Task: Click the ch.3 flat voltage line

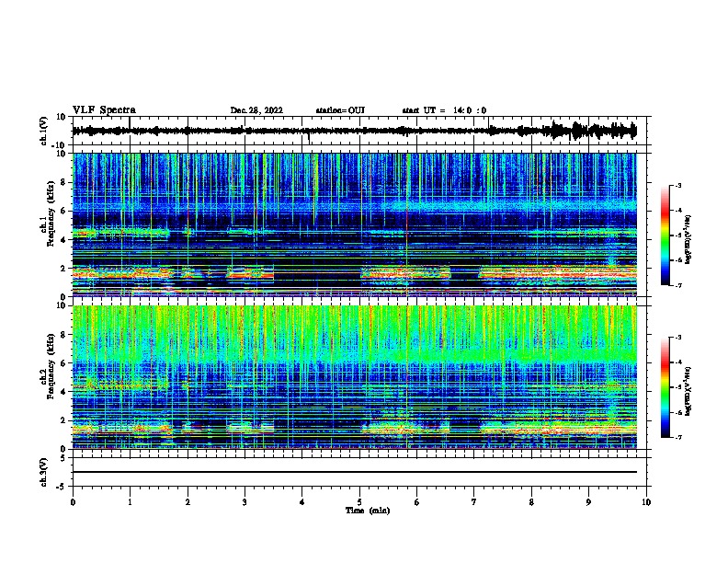Action: [355, 472]
